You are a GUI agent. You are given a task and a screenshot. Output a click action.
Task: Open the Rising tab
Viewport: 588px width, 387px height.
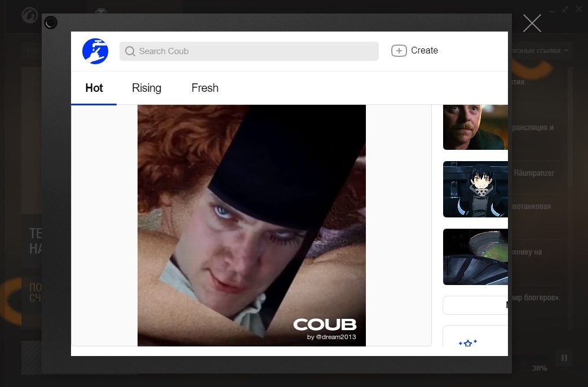[147, 88]
